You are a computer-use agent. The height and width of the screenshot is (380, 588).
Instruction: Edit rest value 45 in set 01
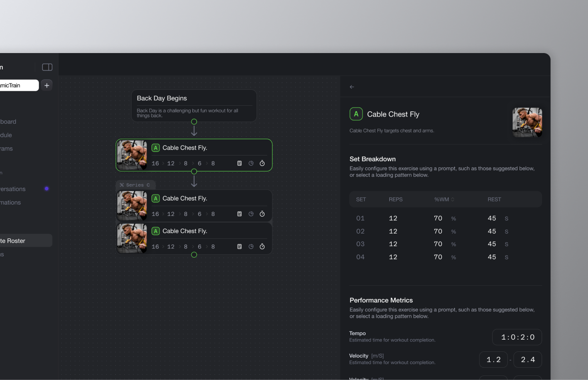[x=492, y=219]
